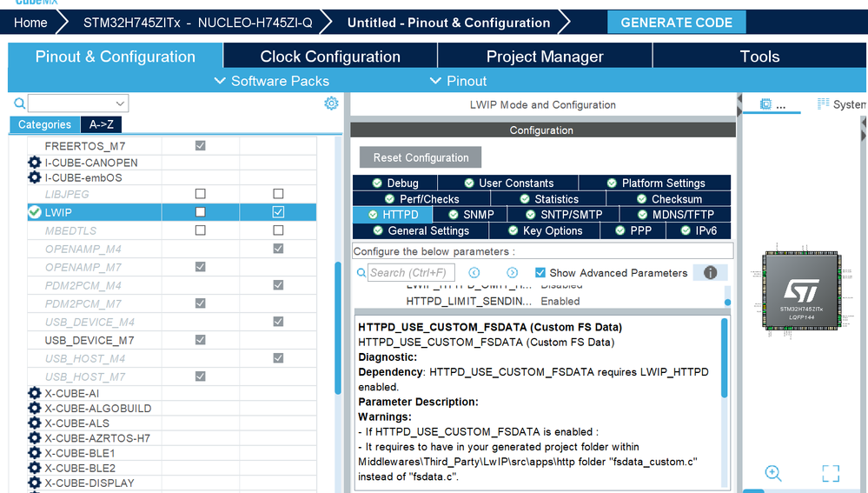Screen dimensions: 868x493
Task: Collapse the panel using top splitter arrow
Action: [x=739, y=98]
